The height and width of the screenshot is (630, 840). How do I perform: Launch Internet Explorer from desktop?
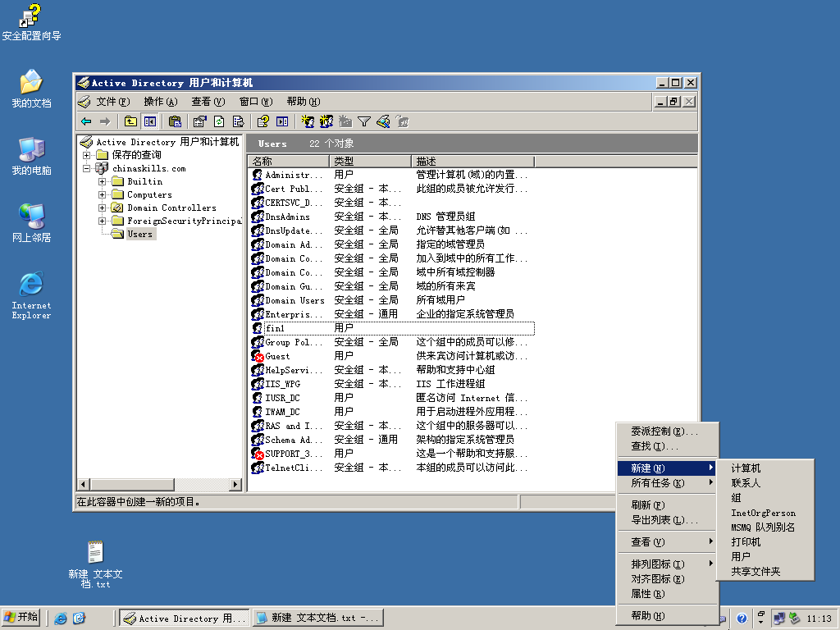click(x=31, y=295)
